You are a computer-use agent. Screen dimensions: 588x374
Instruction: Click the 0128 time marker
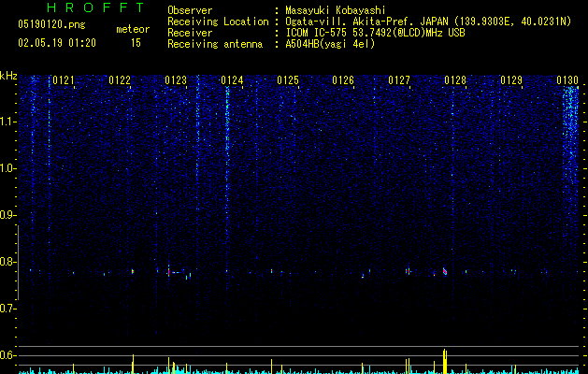click(x=455, y=80)
